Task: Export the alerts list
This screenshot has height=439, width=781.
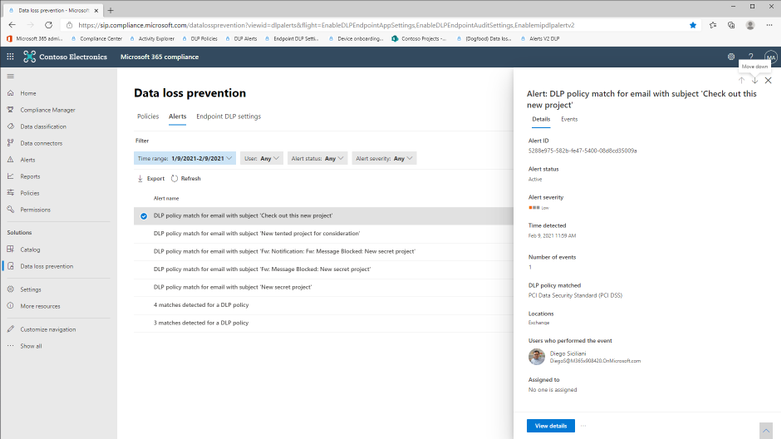Action: 150,179
